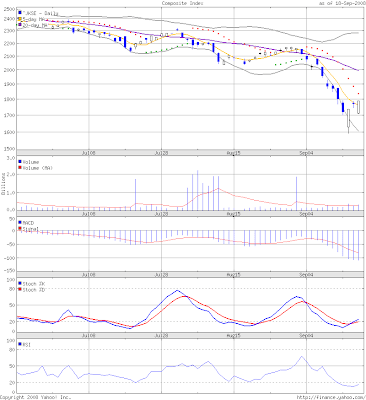Click the 1500 price axis value
This screenshot has width=366, height=400.
pos(9,149)
